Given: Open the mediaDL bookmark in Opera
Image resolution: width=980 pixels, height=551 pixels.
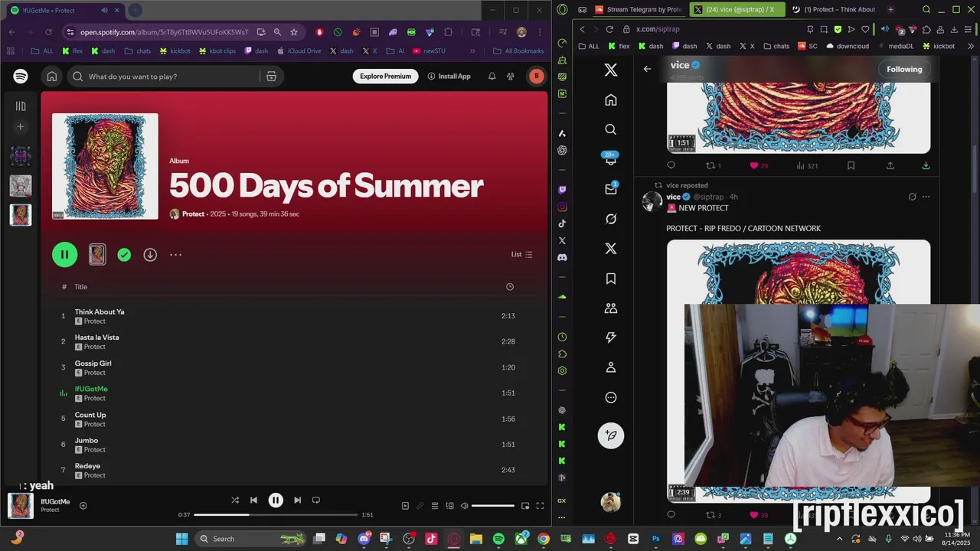Looking at the screenshot, I should [x=897, y=46].
